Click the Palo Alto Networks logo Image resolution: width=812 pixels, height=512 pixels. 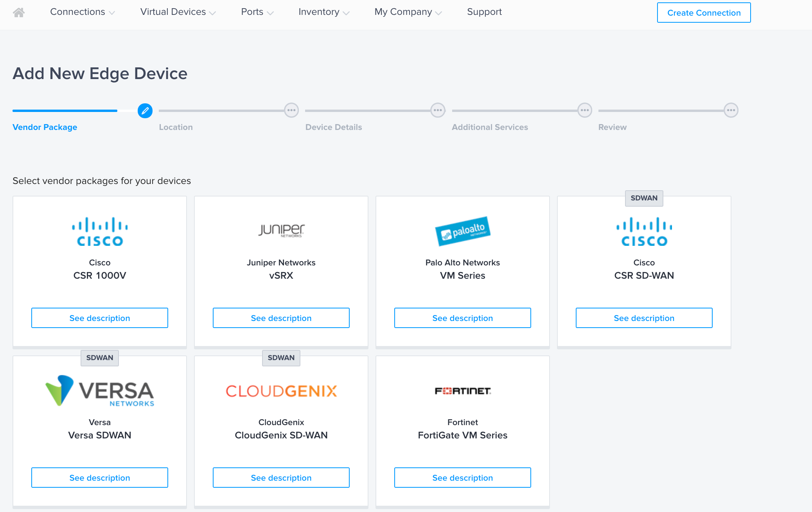463,231
